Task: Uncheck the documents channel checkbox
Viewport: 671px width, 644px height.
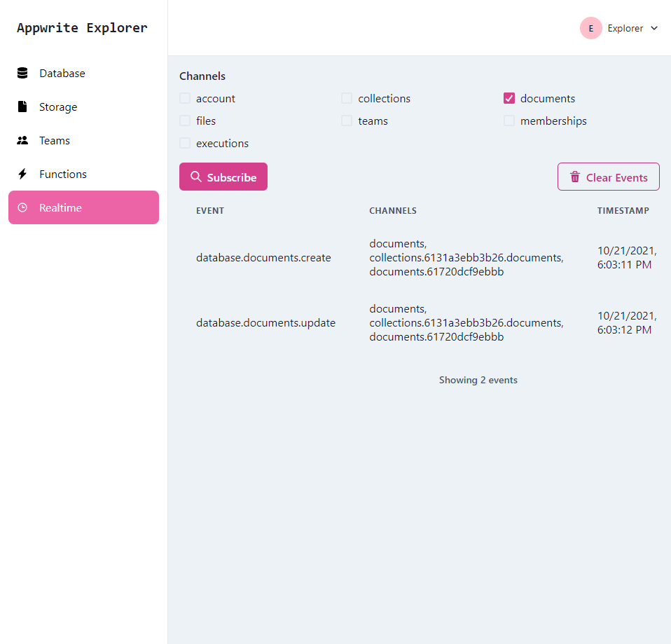Action: (x=509, y=99)
